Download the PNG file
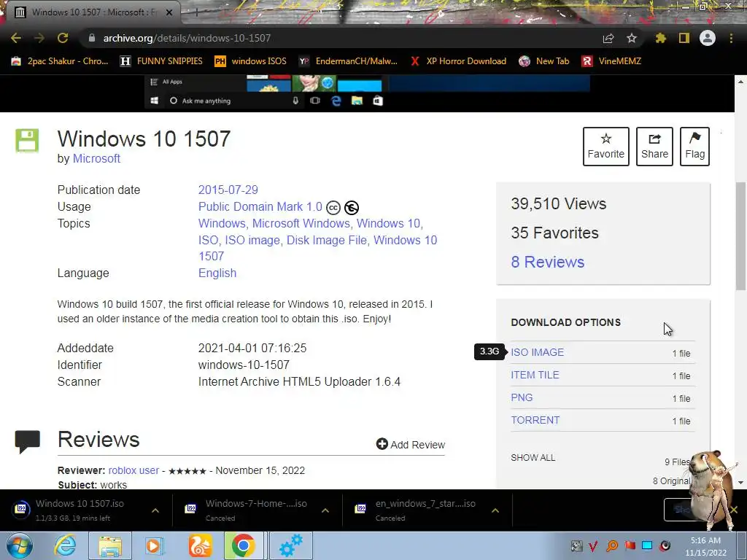 coord(522,397)
